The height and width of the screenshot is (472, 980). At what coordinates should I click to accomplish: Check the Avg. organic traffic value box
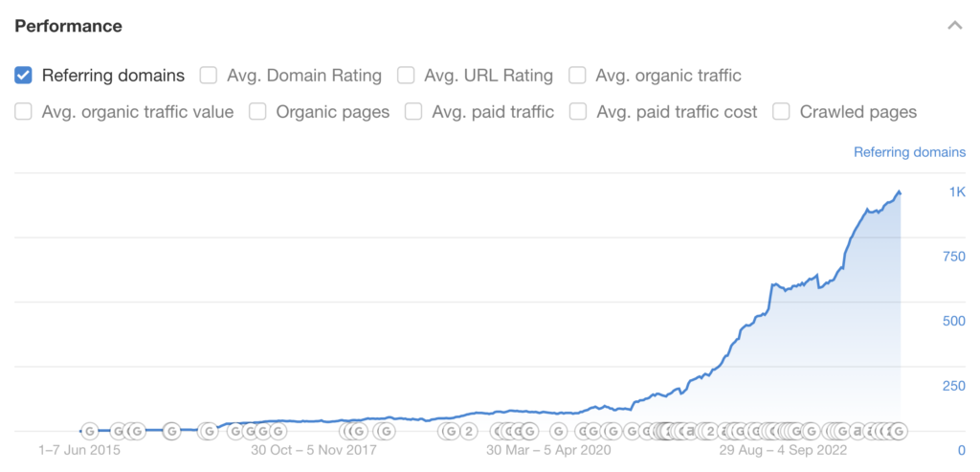[x=24, y=112]
